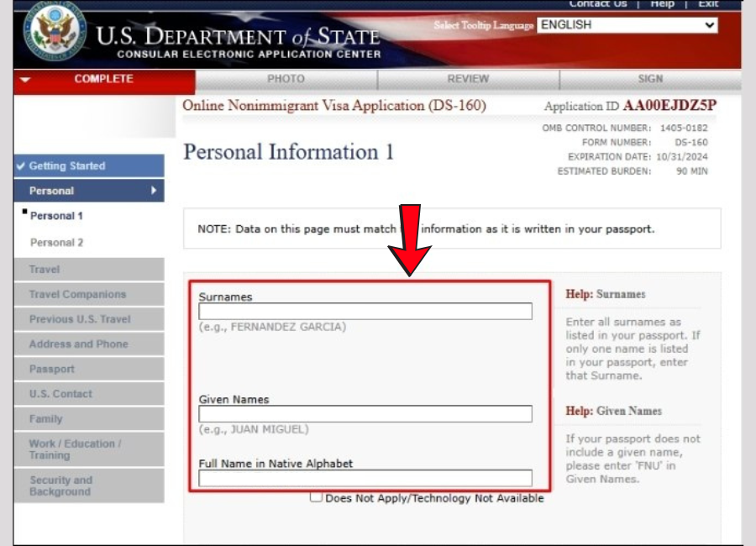This screenshot has width=756, height=546.
Task: Click the expiration date 10/31/2024 value
Action: [x=682, y=157]
